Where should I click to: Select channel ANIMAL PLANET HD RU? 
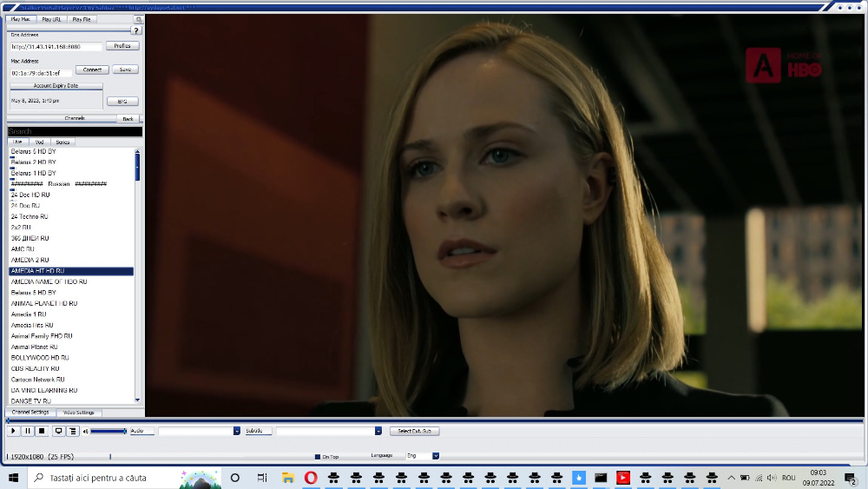click(x=44, y=303)
